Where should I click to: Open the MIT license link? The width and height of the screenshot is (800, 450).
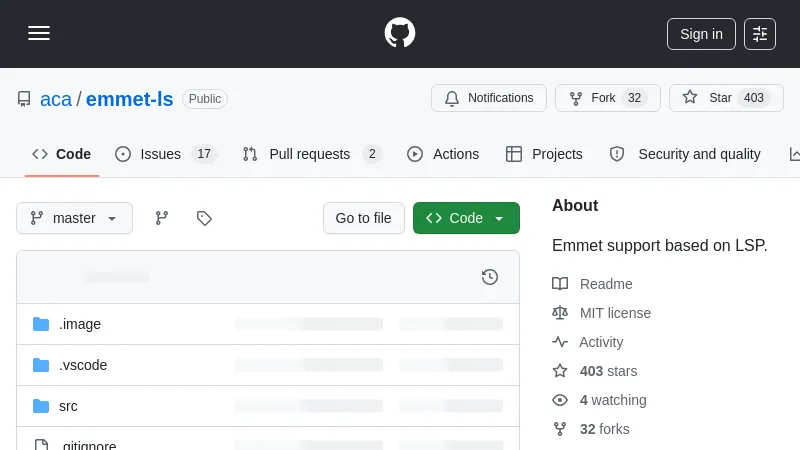[615, 313]
